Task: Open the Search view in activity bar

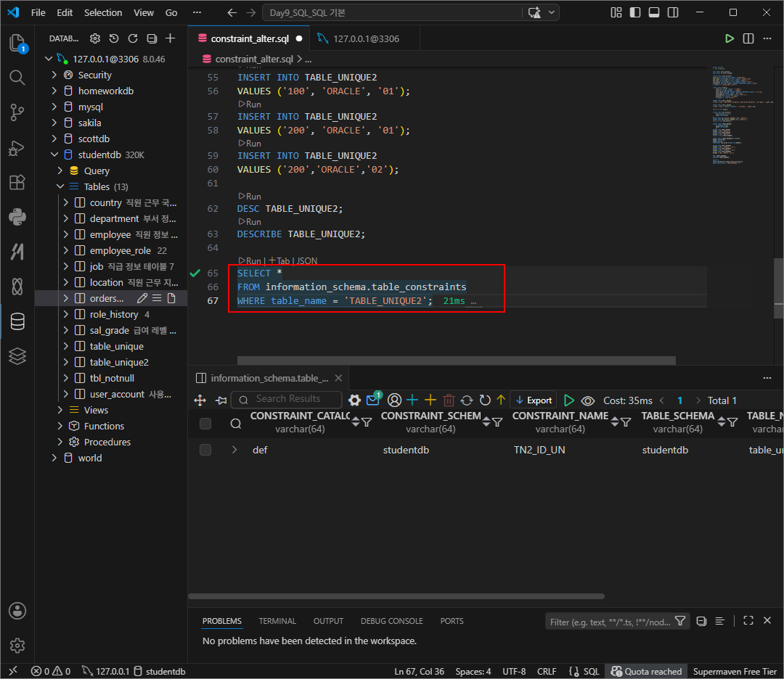Action: (17, 78)
